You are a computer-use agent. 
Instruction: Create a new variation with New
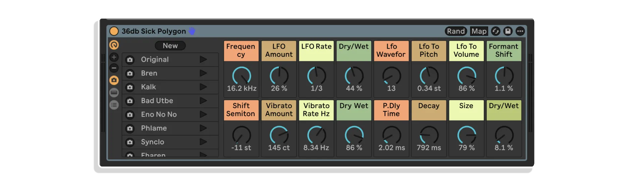pos(170,46)
